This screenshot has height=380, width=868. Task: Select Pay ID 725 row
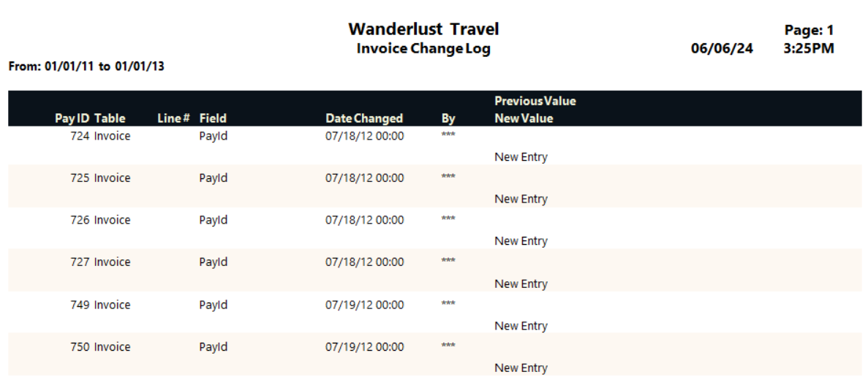[x=434, y=186]
